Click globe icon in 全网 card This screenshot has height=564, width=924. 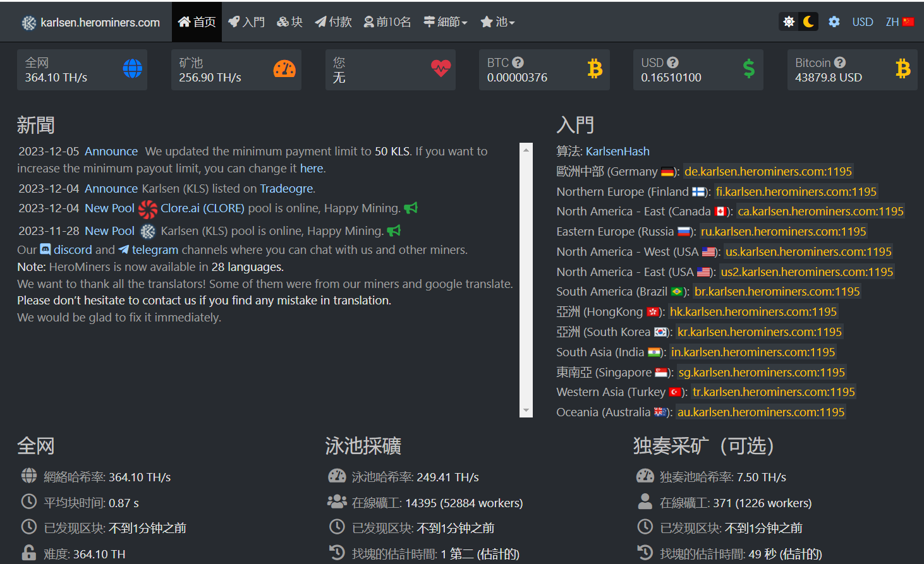(x=133, y=69)
